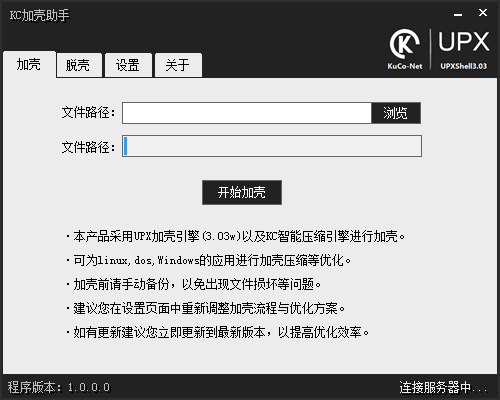Click the 如有更新建议您立即更新 line

click(x=217, y=332)
